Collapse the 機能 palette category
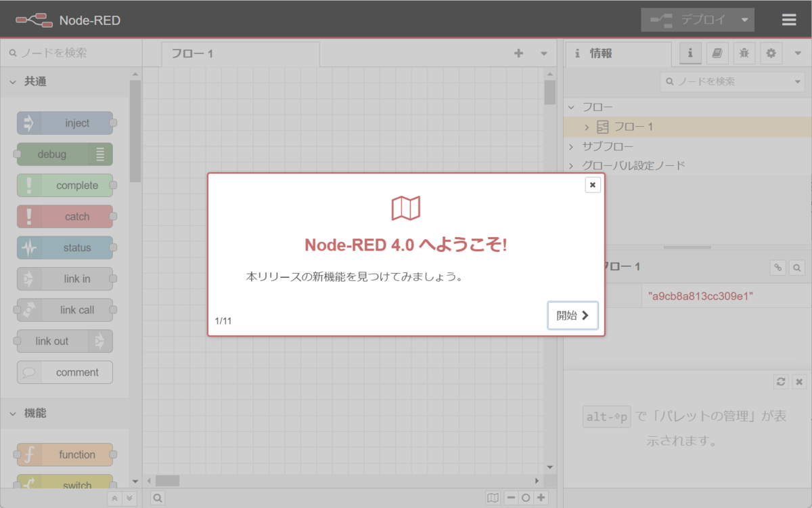This screenshot has width=812, height=508. click(64, 412)
